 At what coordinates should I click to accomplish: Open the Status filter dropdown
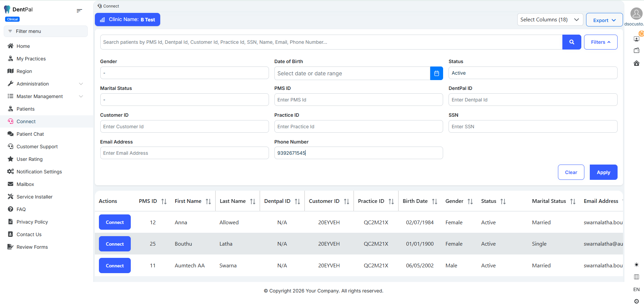533,73
